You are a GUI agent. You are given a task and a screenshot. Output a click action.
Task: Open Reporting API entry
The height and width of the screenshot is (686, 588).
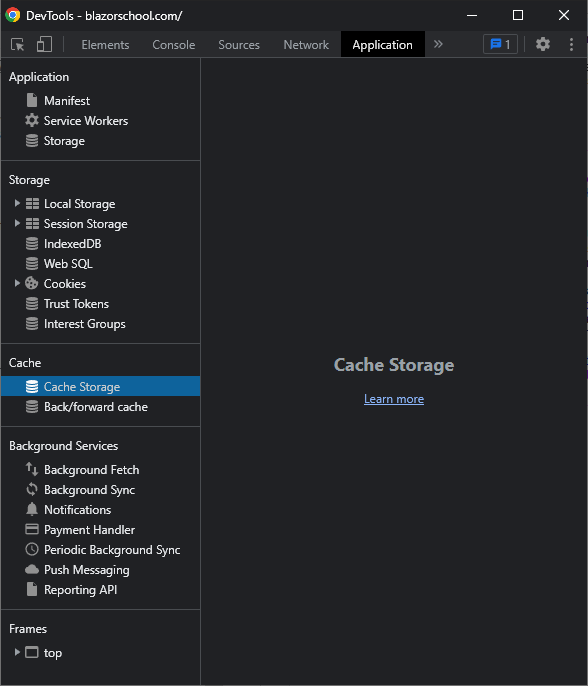coord(80,590)
